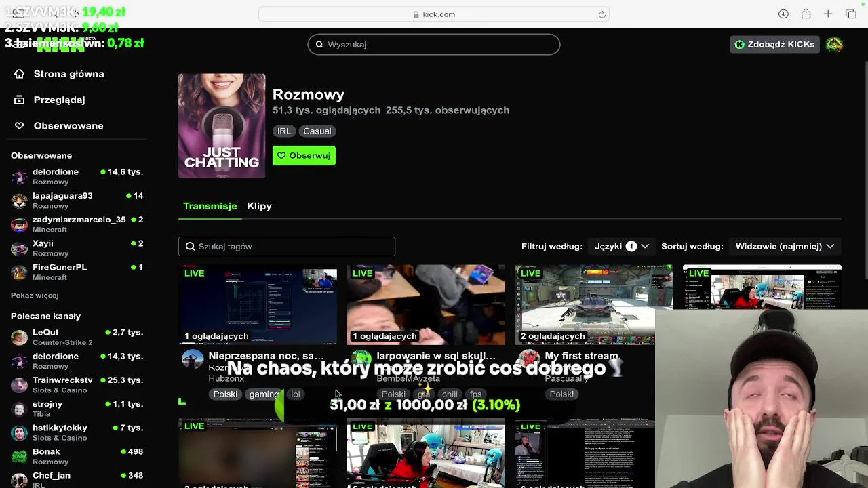
Task: Open Obserwowane heart icon in sidebar
Action: pyautogui.click(x=19, y=126)
